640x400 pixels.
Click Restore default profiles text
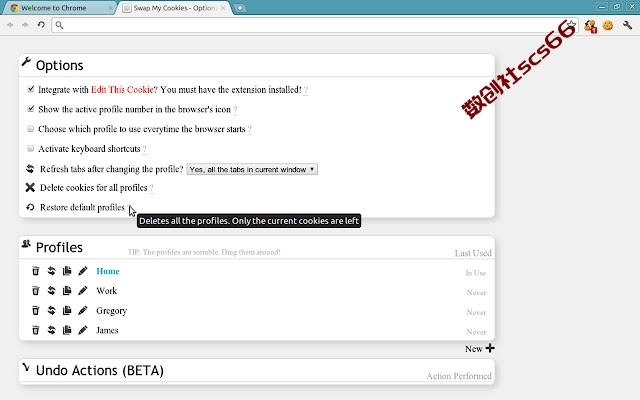(x=82, y=207)
